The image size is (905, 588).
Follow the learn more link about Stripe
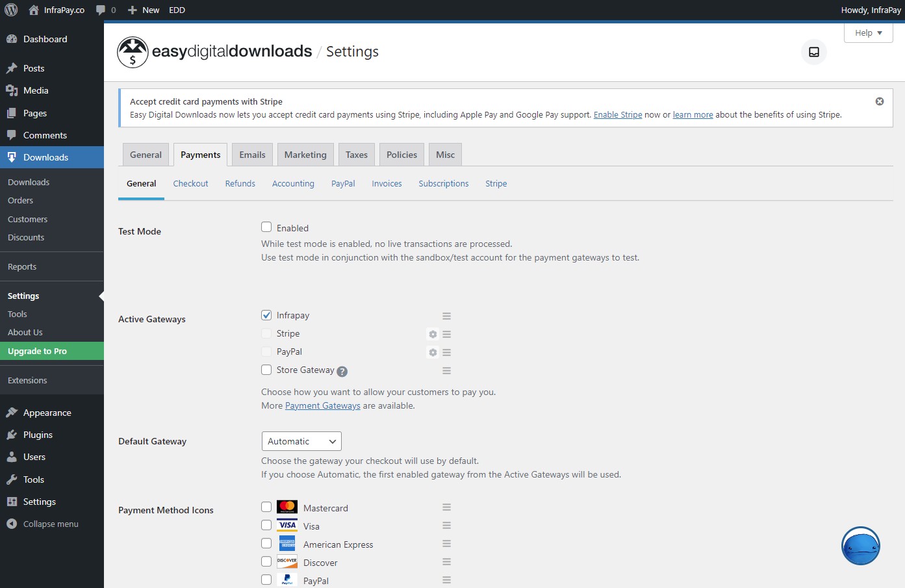tap(693, 115)
